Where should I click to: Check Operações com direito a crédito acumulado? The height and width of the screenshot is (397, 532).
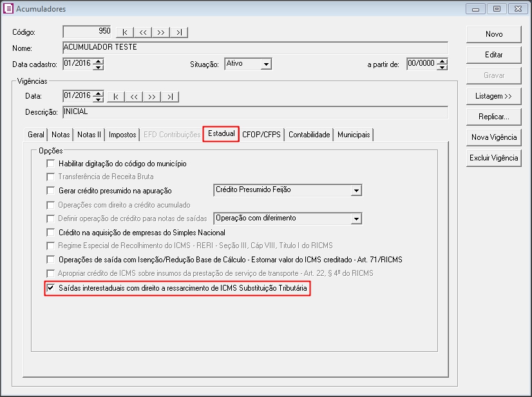click(50, 205)
